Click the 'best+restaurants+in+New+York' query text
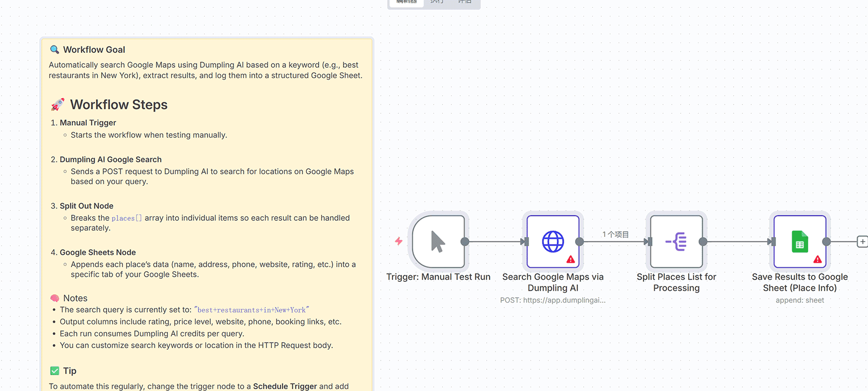 click(x=252, y=310)
